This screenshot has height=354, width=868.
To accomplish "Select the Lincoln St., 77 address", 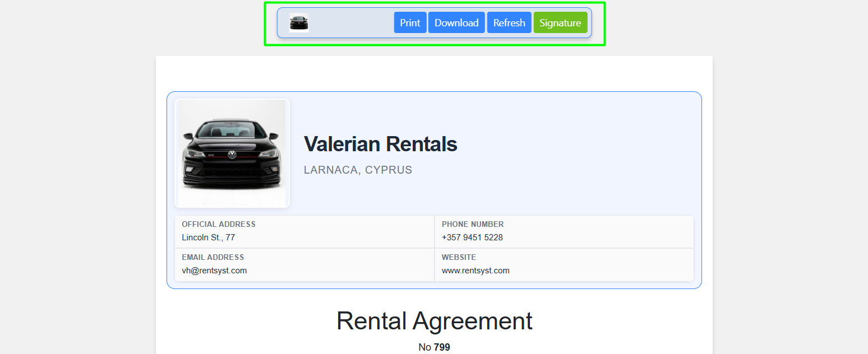I will click(x=208, y=237).
